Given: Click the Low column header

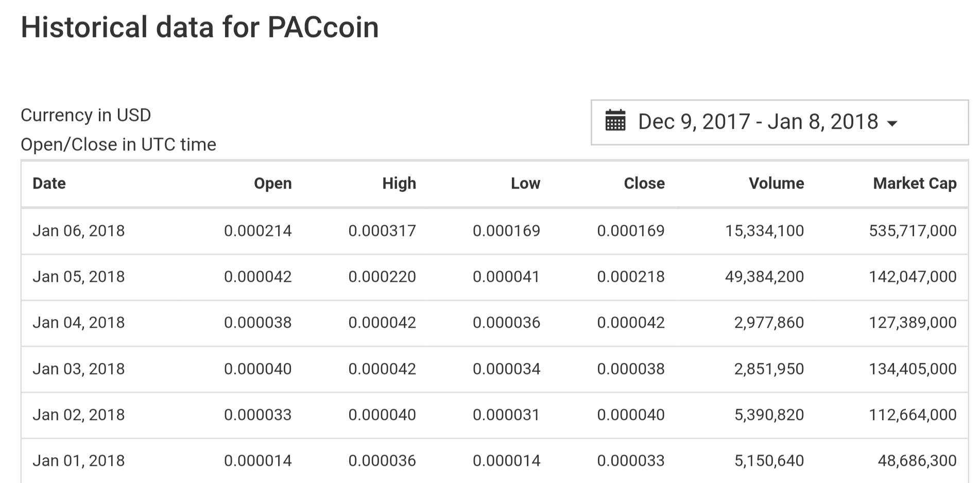Looking at the screenshot, I should 525,184.
